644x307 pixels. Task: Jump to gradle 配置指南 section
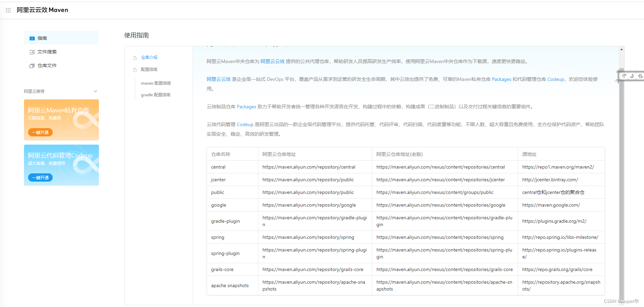tap(156, 95)
